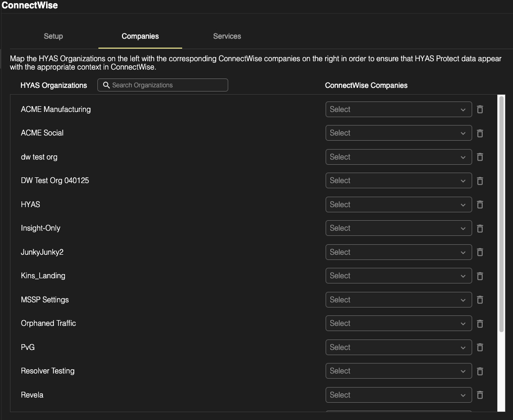The height and width of the screenshot is (420, 513).
Task: Delete the mapping beside Revela
Action: [479, 395]
